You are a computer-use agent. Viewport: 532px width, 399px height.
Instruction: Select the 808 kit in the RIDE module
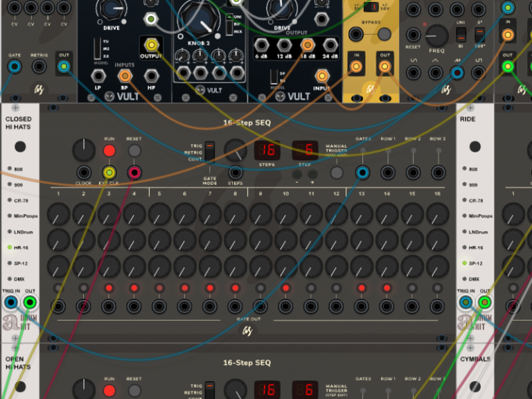(x=465, y=168)
